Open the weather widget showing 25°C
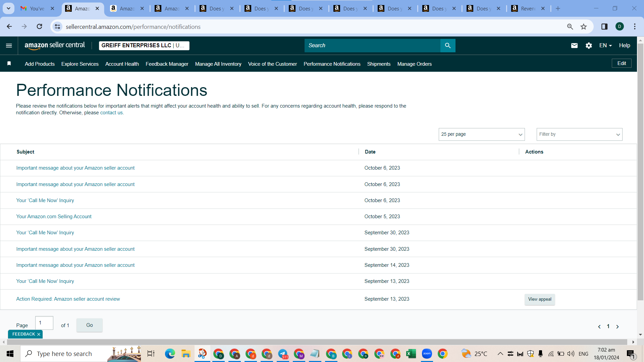Image resolution: width=644 pixels, height=362 pixels. pyautogui.click(x=474, y=354)
